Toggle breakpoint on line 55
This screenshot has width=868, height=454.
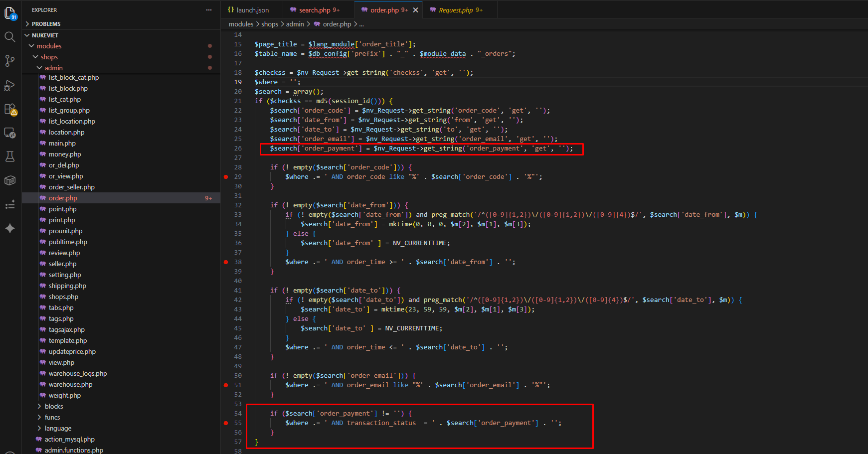226,423
